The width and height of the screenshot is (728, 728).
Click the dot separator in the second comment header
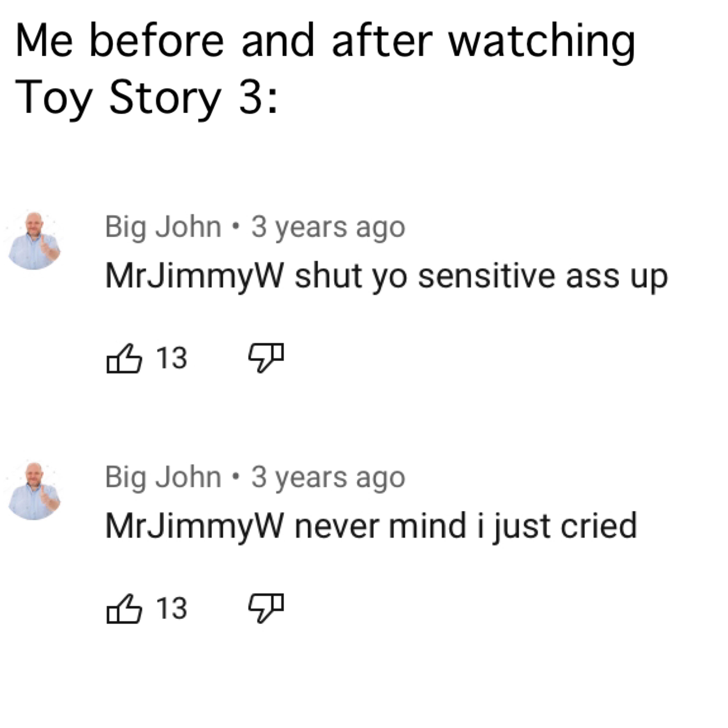pyautogui.click(x=236, y=477)
